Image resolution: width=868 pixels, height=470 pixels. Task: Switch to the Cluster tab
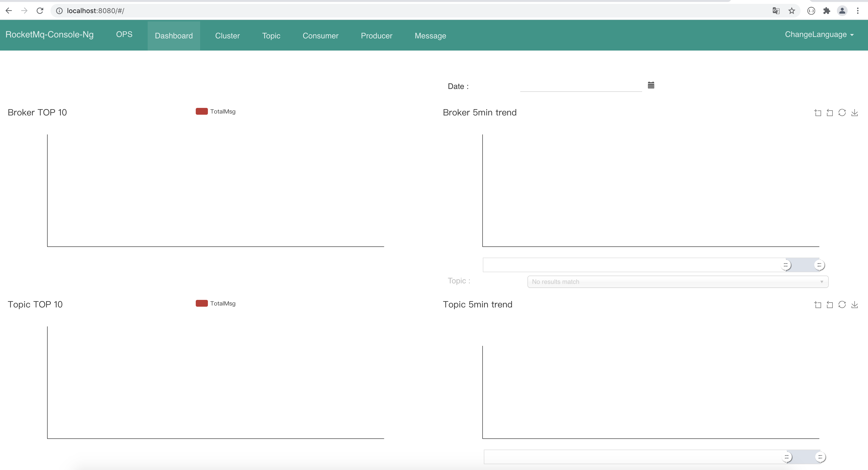(x=228, y=36)
